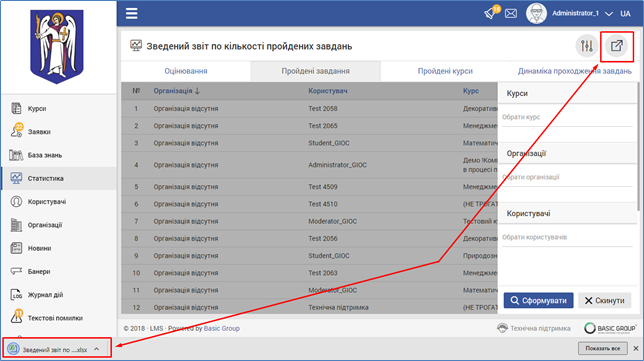Sort by the Курс column header

pos(471,91)
